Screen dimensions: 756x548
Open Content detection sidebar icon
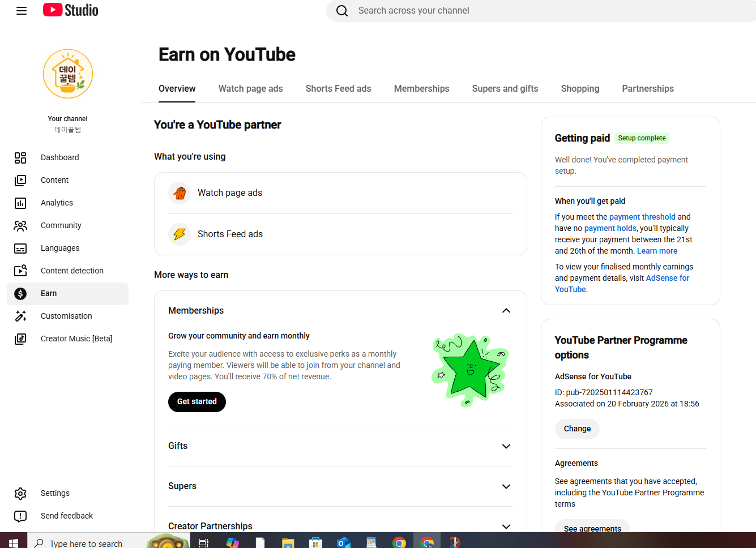click(20, 271)
